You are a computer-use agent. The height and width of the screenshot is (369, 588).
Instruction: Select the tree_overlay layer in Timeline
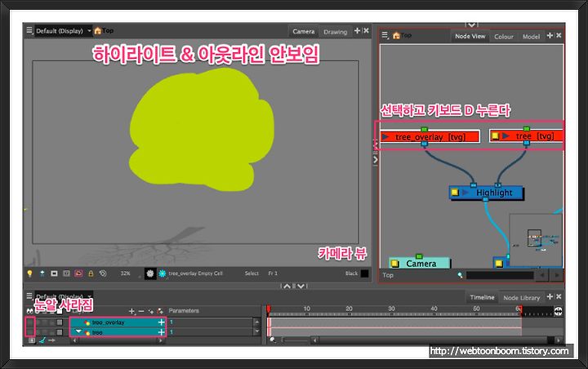tap(118, 322)
